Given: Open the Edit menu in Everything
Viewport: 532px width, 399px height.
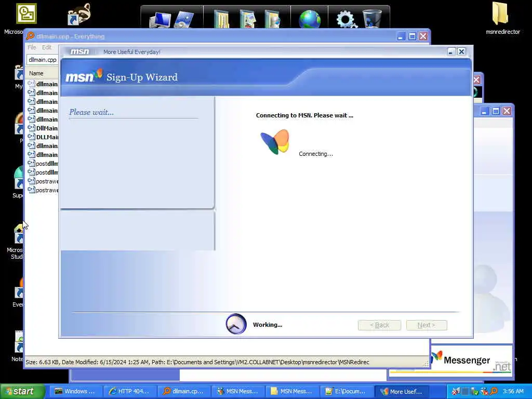Looking at the screenshot, I should (46, 47).
